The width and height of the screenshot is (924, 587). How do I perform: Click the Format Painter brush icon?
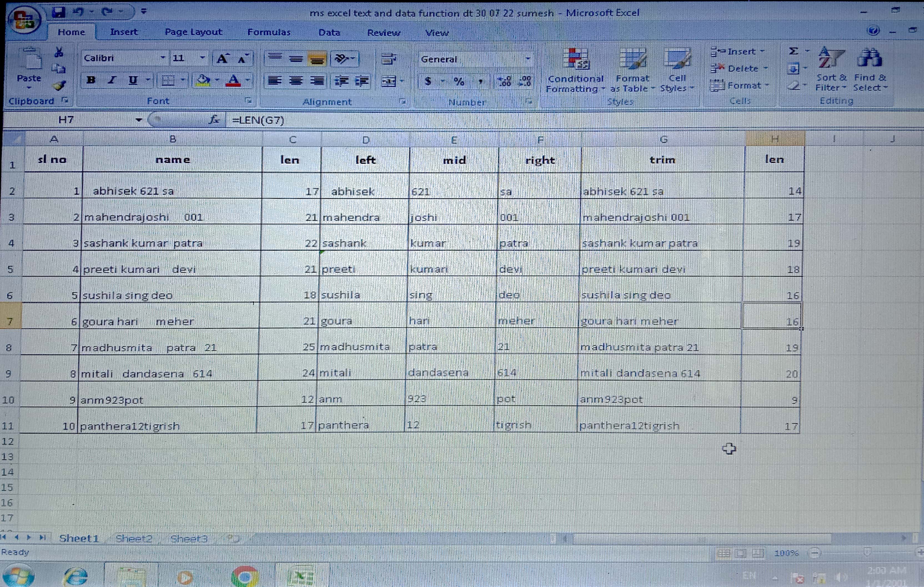coord(59,85)
